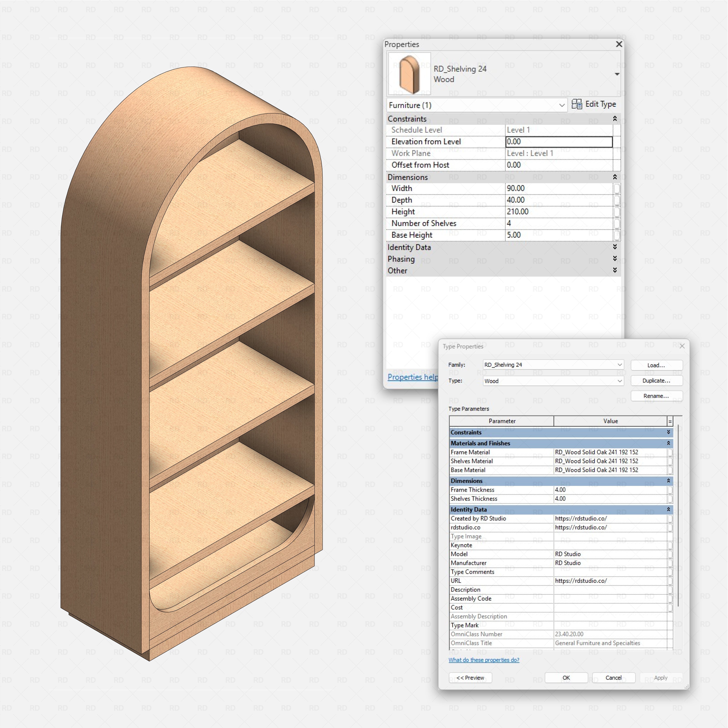Click the URL value cell
The height and width of the screenshot is (728, 728).
click(x=610, y=581)
